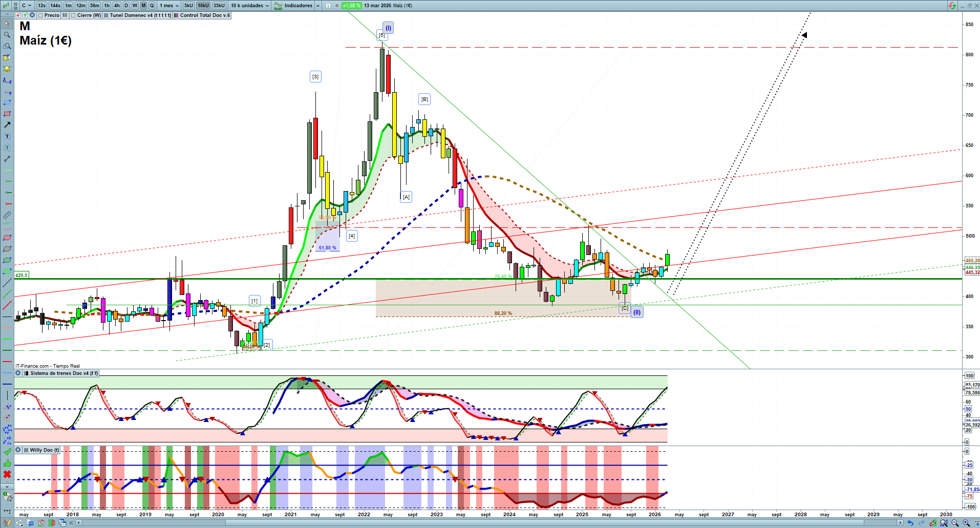The height and width of the screenshot is (528, 980).
Task: Select the green diagonal line tool
Action: coord(7,294)
